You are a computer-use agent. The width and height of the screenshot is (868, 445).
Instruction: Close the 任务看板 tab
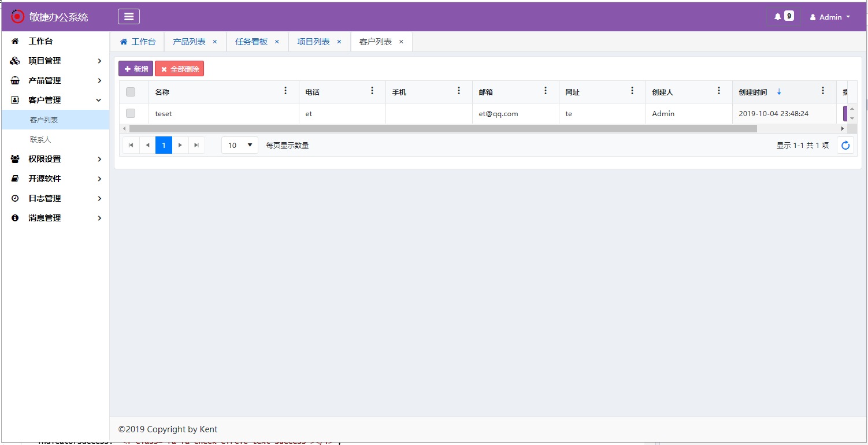pyautogui.click(x=277, y=42)
